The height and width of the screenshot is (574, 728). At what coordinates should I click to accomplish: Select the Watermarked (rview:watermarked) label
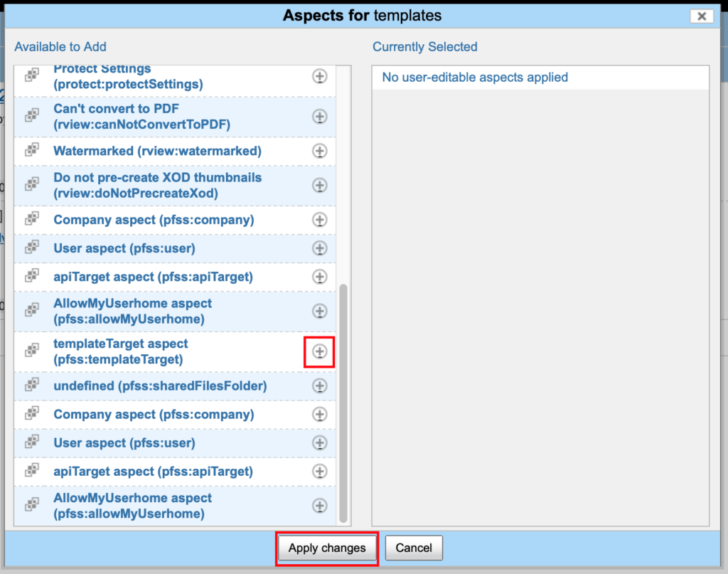(x=157, y=151)
